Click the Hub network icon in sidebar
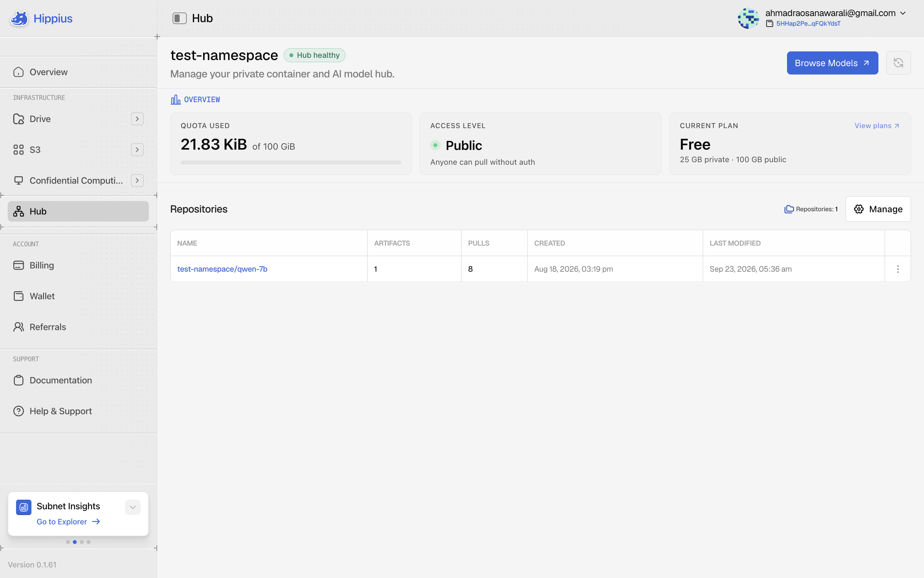 pyautogui.click(x=18, y=211)
